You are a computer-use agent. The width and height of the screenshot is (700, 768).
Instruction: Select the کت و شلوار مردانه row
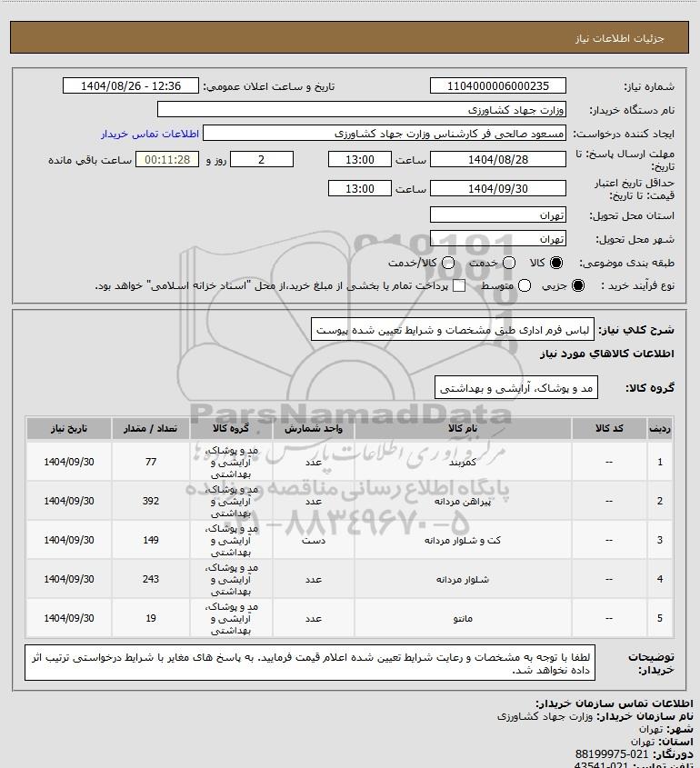click(x=350, y=540)
